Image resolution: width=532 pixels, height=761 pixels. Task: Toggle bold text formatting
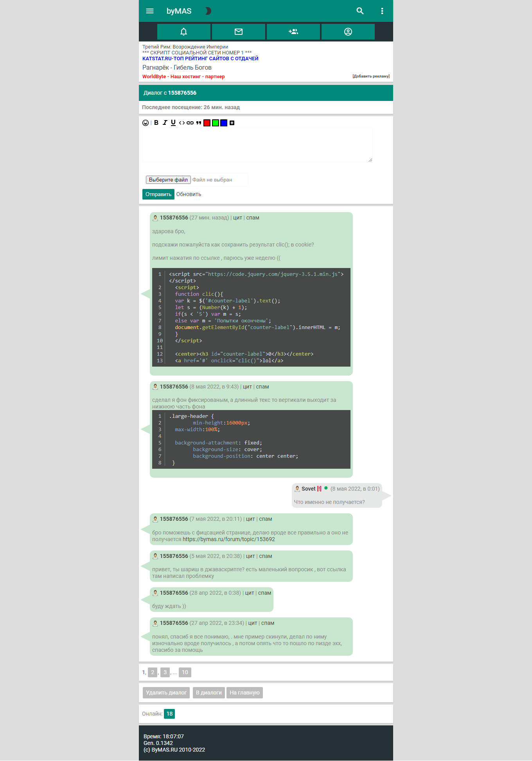pyautogui.click(x=156, y=123)
